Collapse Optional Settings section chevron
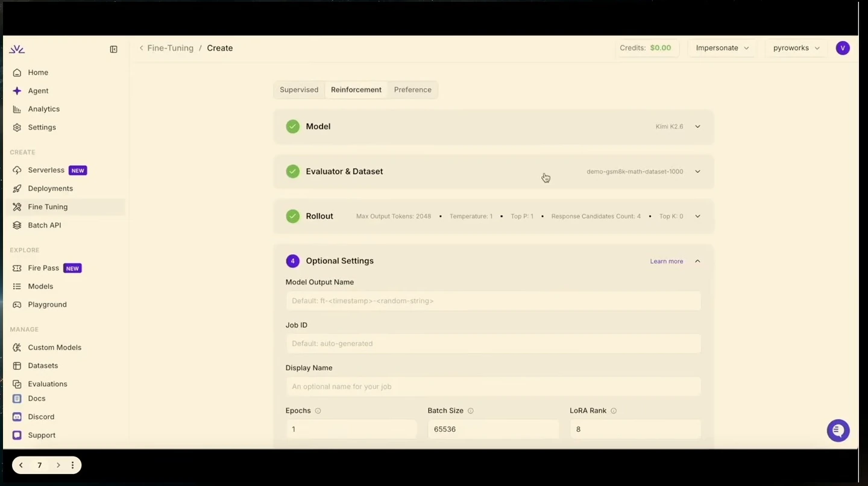The width and height of the screenshot is (868, 486). pos(697,261)
